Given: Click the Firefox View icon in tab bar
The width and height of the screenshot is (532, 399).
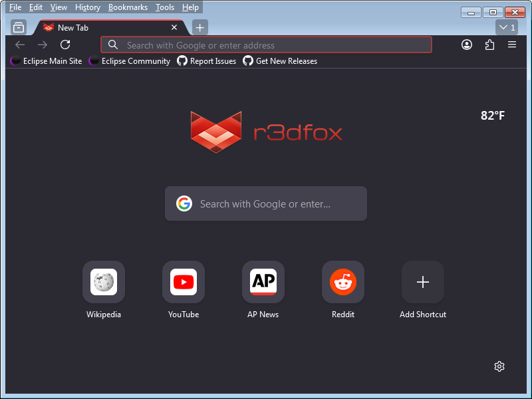Looking at the screenshot, I should [19, 27].
